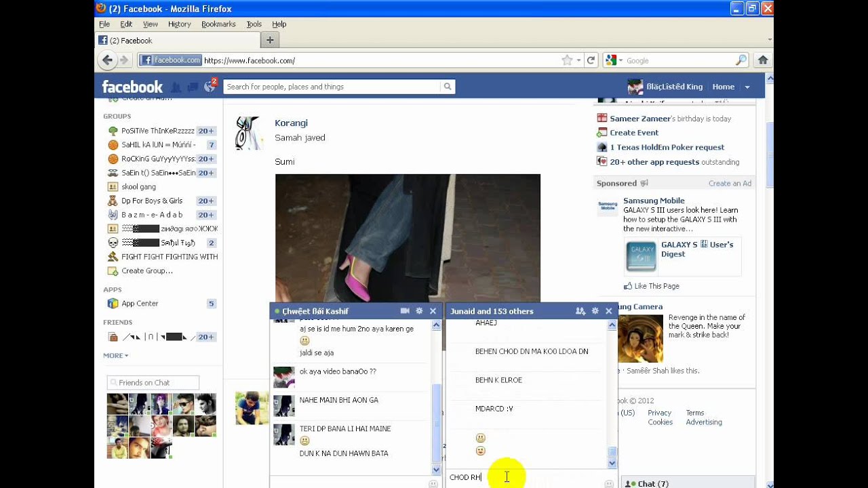The image size is (868, 488).
Task: Open a new Firefox tab
Action: click(269, 40)
